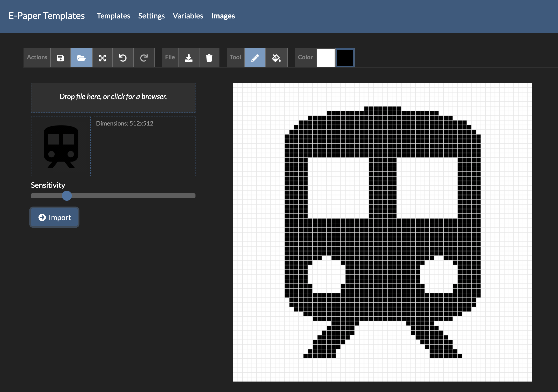The height and width of the screenshot is (392, 558).
Task: Go to the Variables page
Action: click(188, 16)
